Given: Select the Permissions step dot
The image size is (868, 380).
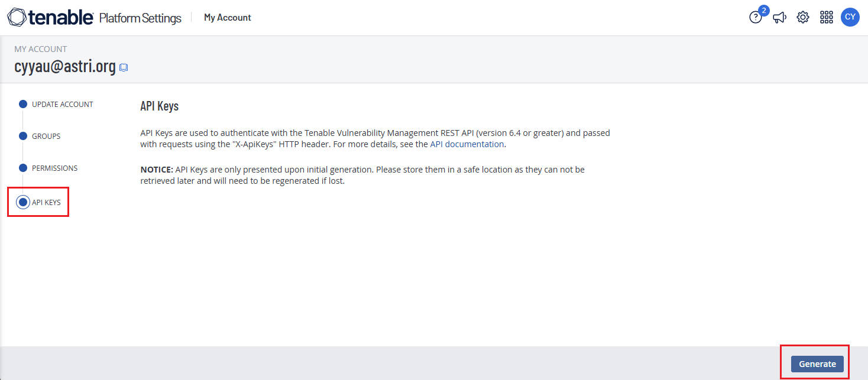Looking at the screenshot, I should (23, 168).
